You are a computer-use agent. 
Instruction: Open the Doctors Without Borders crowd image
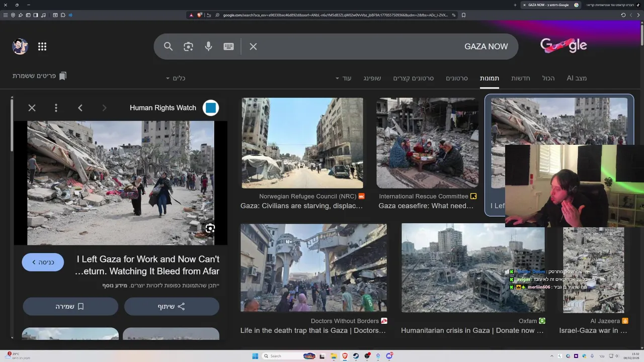coord(313,267)
